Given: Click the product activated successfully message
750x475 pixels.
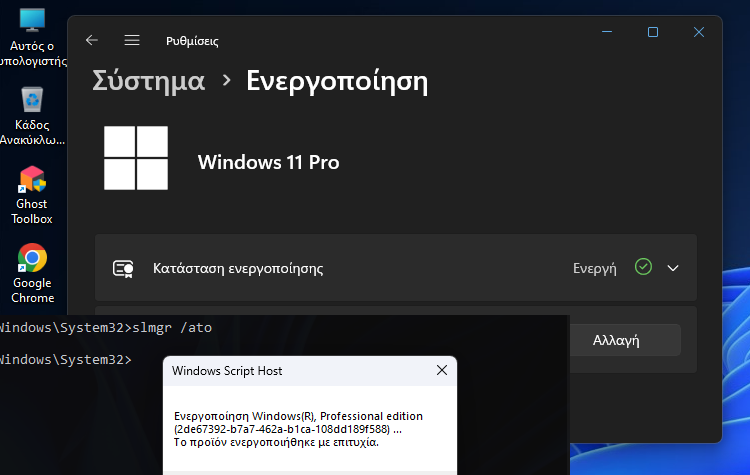Looking at the screenshot, I should [276, 442].
